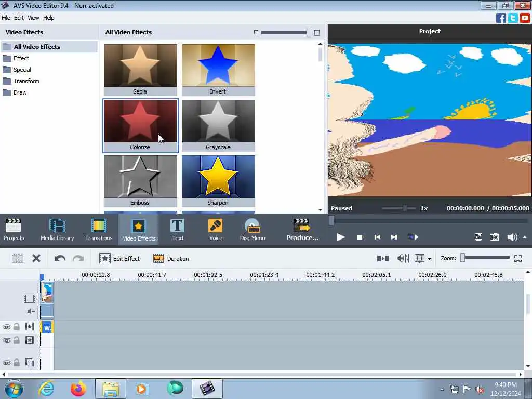Open the Edit menu

pos(19,18)
